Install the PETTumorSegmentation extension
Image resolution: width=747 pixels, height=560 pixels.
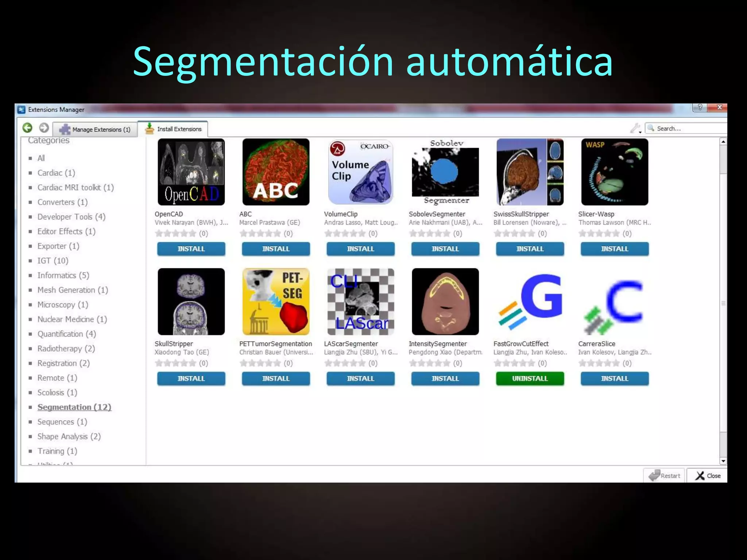276,378
